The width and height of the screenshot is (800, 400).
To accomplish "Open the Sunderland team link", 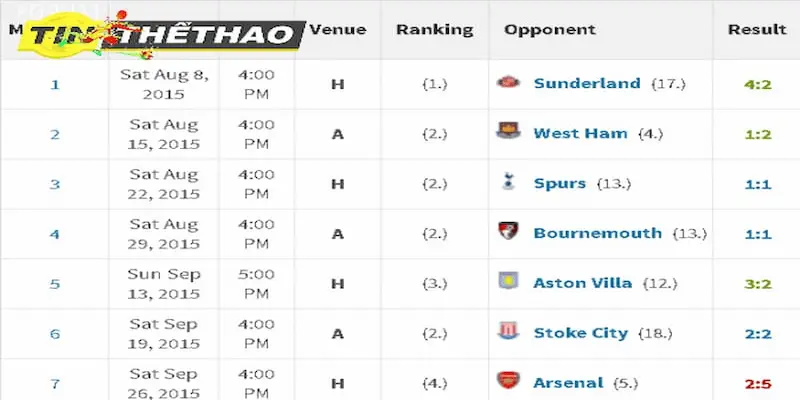I will click(x=587, y=83).
